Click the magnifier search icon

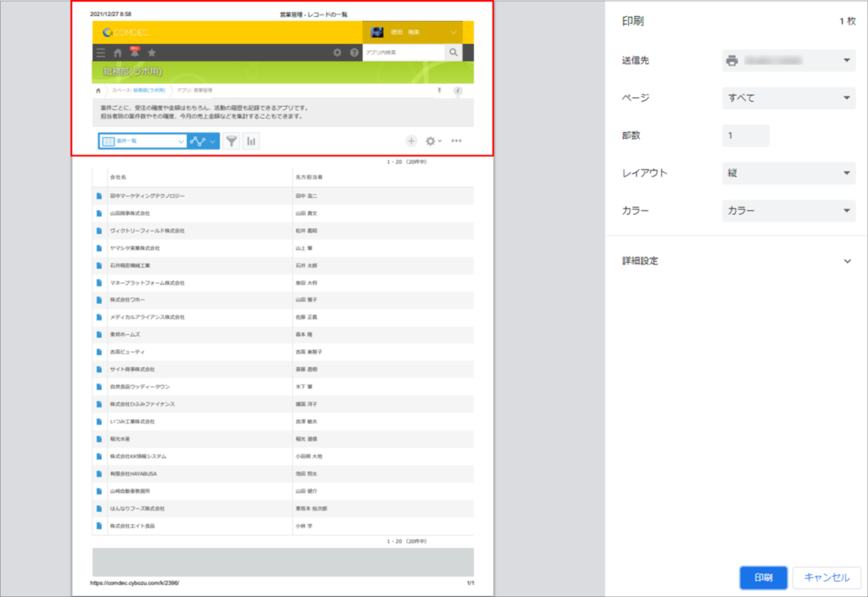tap(453, 53)
